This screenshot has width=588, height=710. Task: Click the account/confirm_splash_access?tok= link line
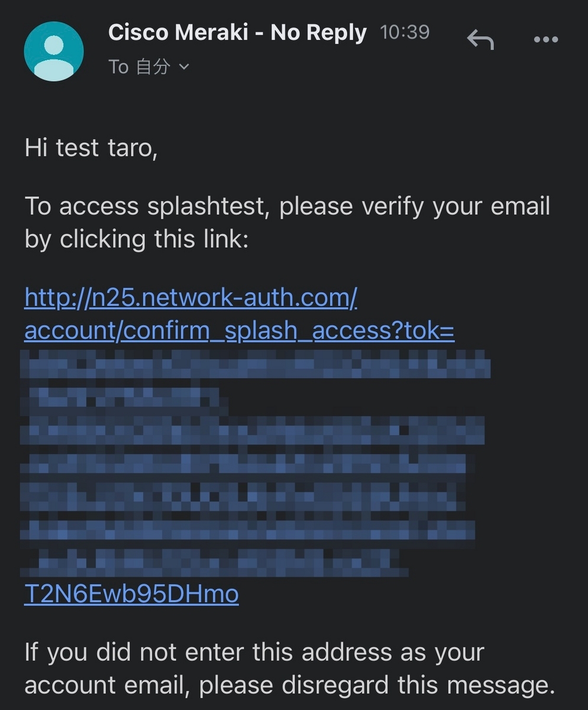[239, 331]
